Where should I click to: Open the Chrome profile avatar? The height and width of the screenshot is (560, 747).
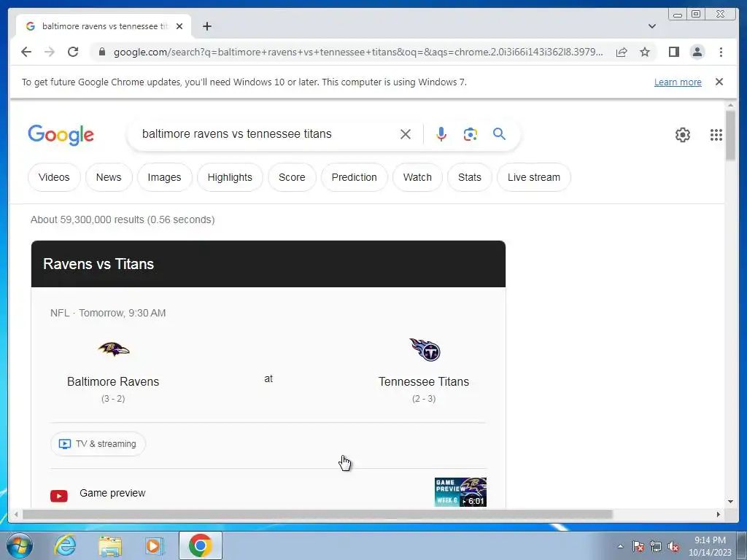click(x=697, y=52)
